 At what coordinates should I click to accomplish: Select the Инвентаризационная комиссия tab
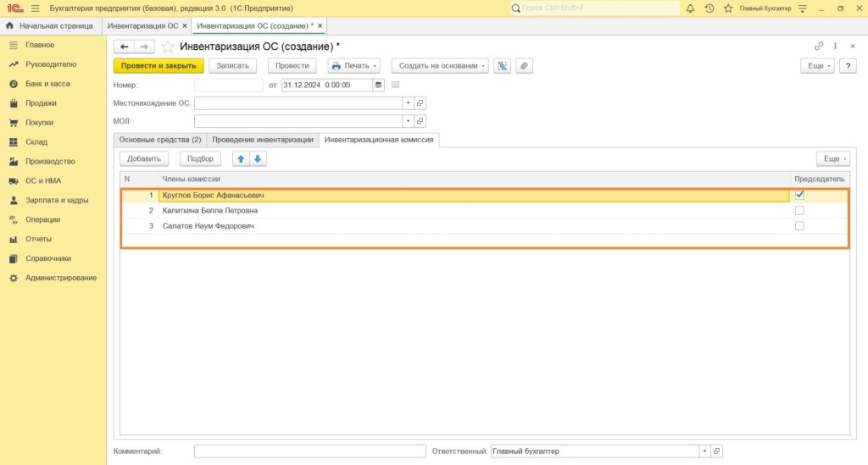(379, 140)
